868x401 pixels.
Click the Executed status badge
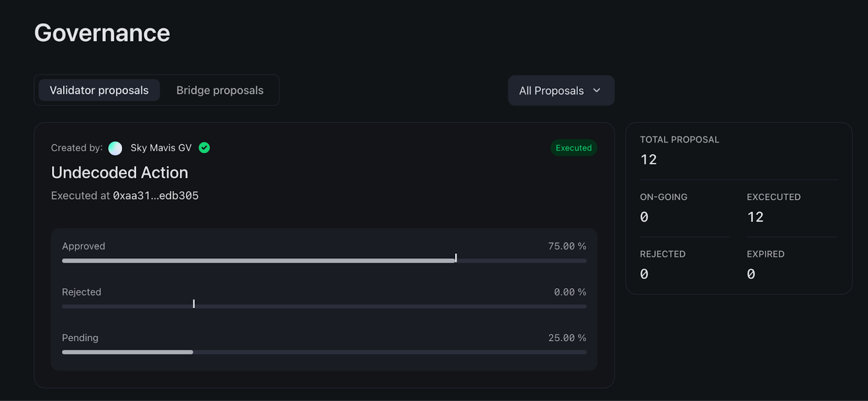[573, 148]
